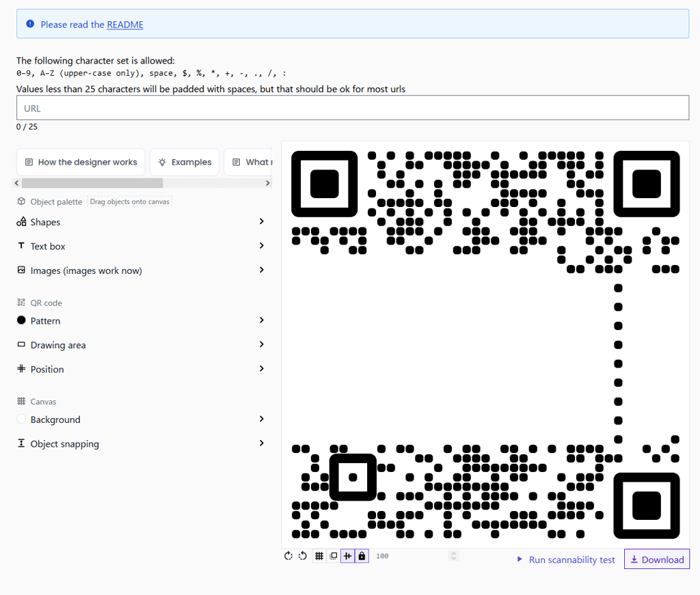Click the Shapes icon in object palette
This screenshot has height=595, width=700.
21,222
